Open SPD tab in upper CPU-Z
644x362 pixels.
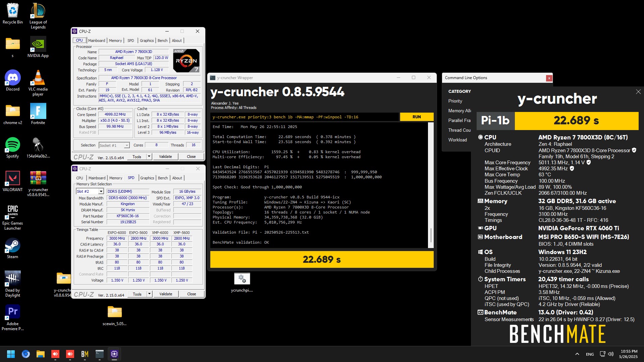(131, 41)
